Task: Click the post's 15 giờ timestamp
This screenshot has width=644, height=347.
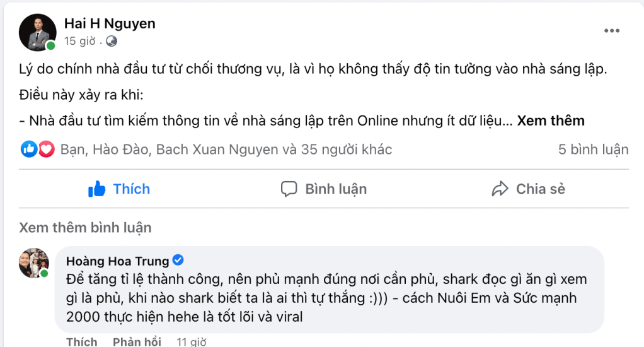Action: 79,42
